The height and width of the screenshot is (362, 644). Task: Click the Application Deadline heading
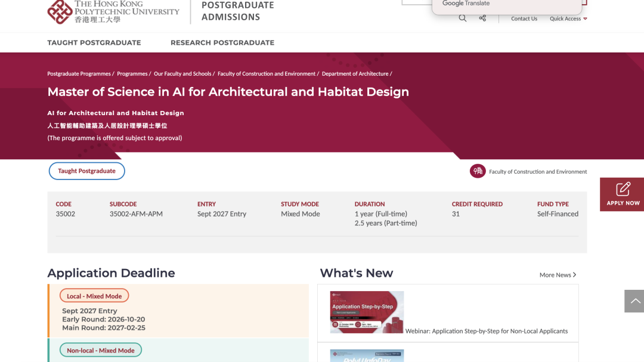112,273
